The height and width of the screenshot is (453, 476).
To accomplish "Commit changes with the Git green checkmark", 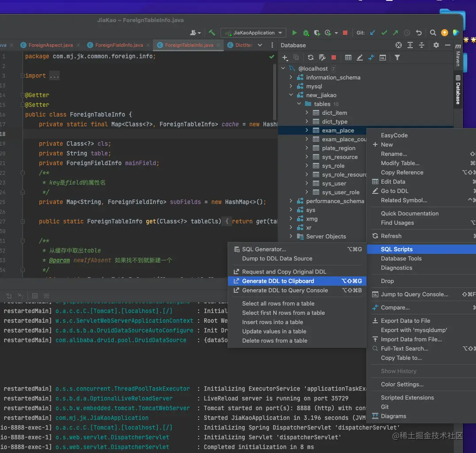I will [x=385, y=33].
